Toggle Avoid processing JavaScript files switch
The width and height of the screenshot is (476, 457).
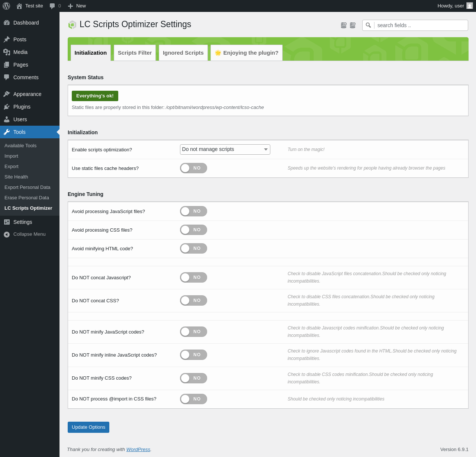coord(193,211)
